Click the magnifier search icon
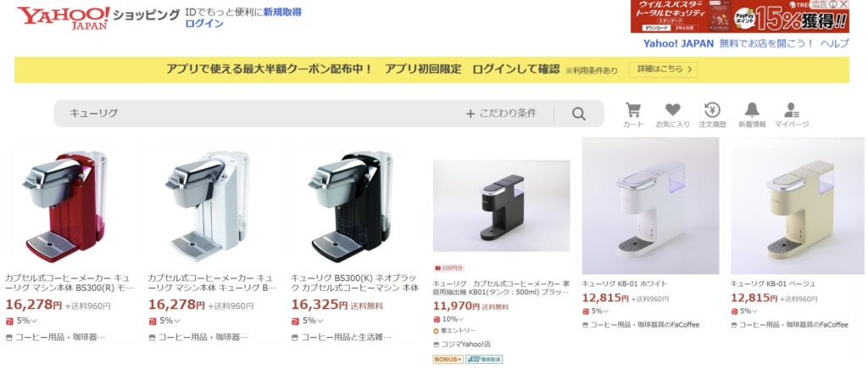Screen dimensions: 868x381 pos(578,114)
